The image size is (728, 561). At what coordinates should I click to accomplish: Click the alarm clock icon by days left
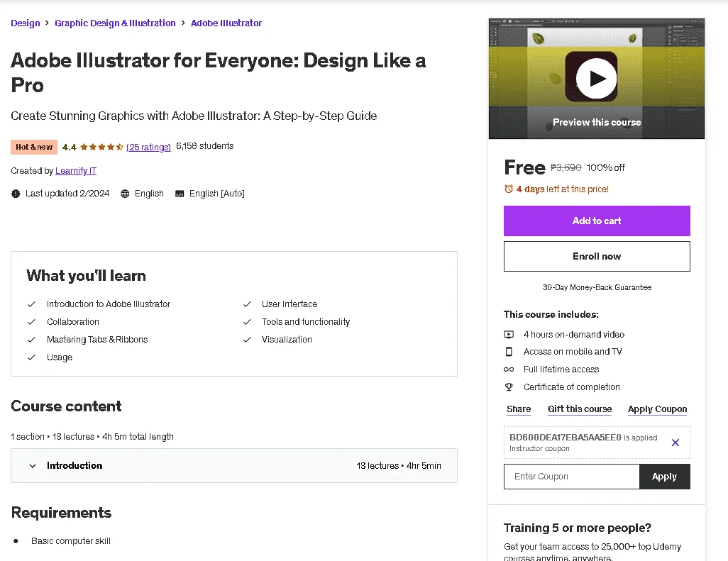point(509,189)
